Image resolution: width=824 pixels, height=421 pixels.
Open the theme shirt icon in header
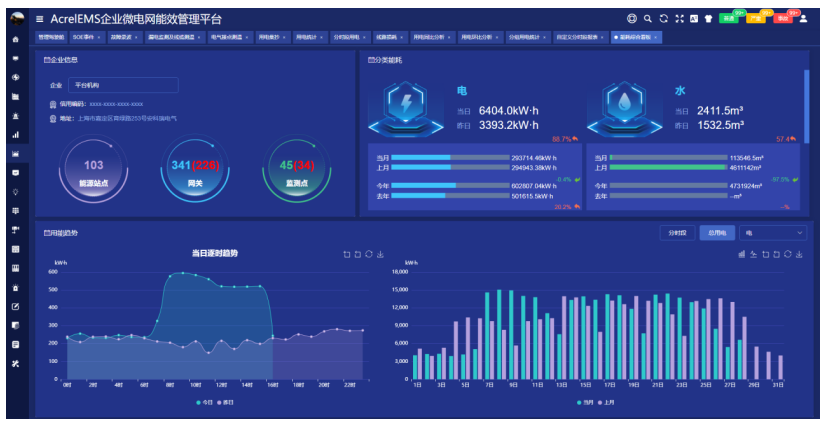tap(708, 19)
